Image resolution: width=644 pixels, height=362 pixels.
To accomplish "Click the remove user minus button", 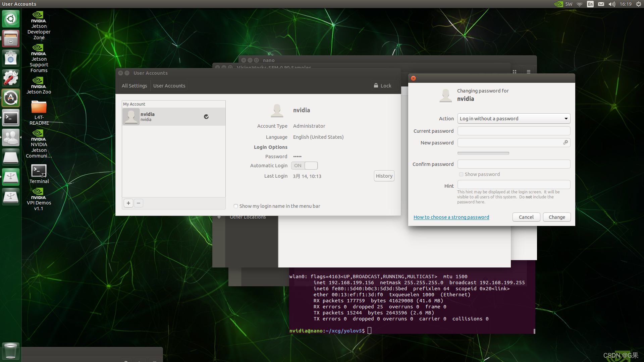I will coord(139,203).
